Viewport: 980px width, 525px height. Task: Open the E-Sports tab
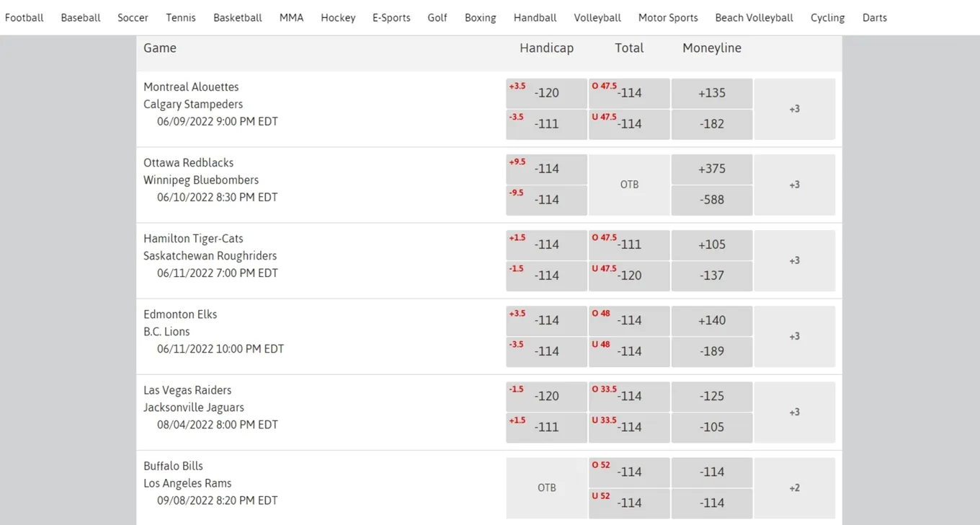click(391, 17)
